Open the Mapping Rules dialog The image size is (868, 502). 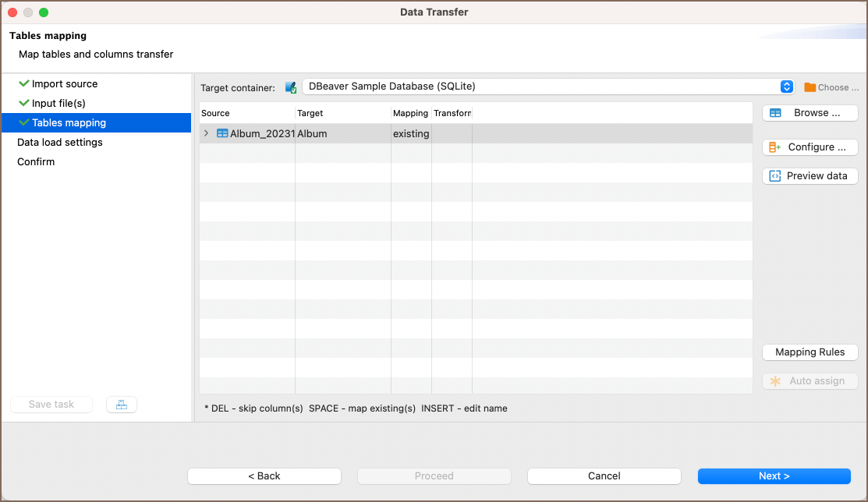pos(810,352)
